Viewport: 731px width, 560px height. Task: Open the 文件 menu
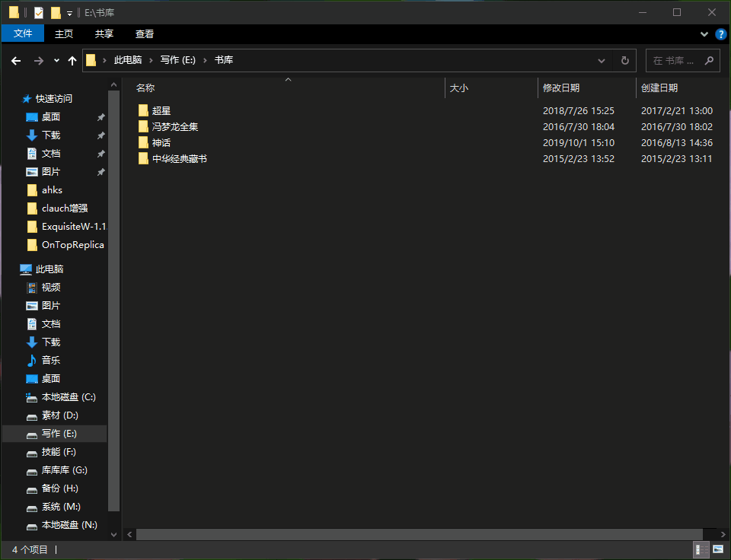[x=23, y=33]
